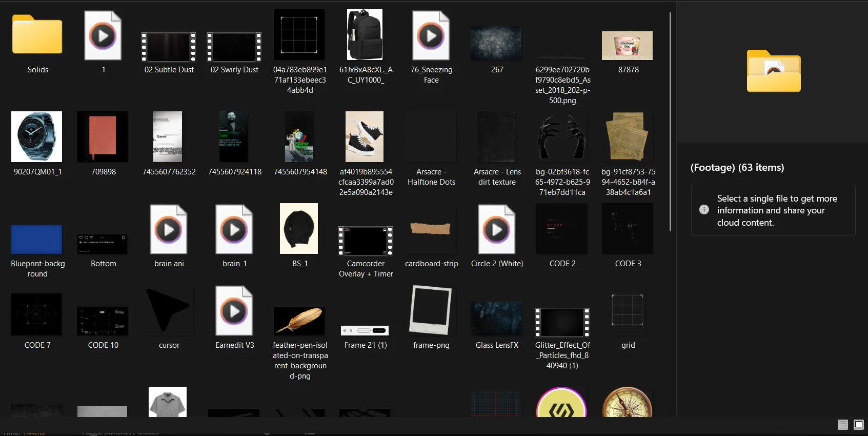Open the Solids folder

(37, 36)
